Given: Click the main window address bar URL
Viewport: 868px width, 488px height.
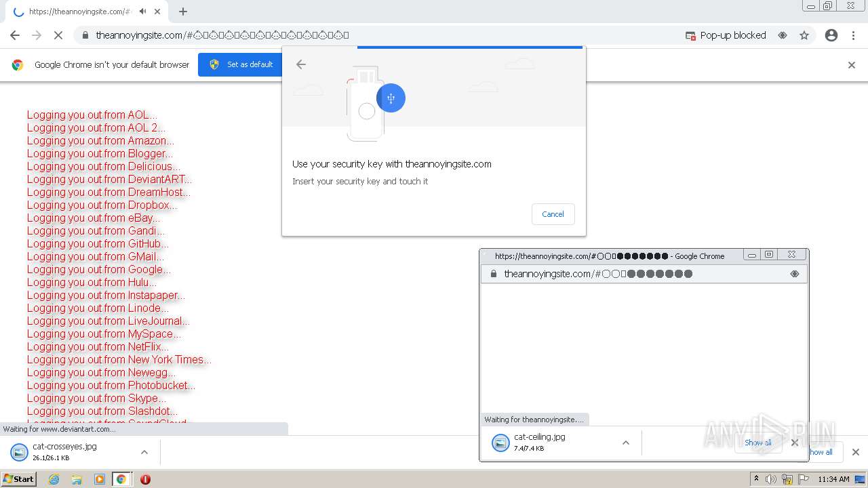Looking at the screenshot, I should [x=222, y=35].
